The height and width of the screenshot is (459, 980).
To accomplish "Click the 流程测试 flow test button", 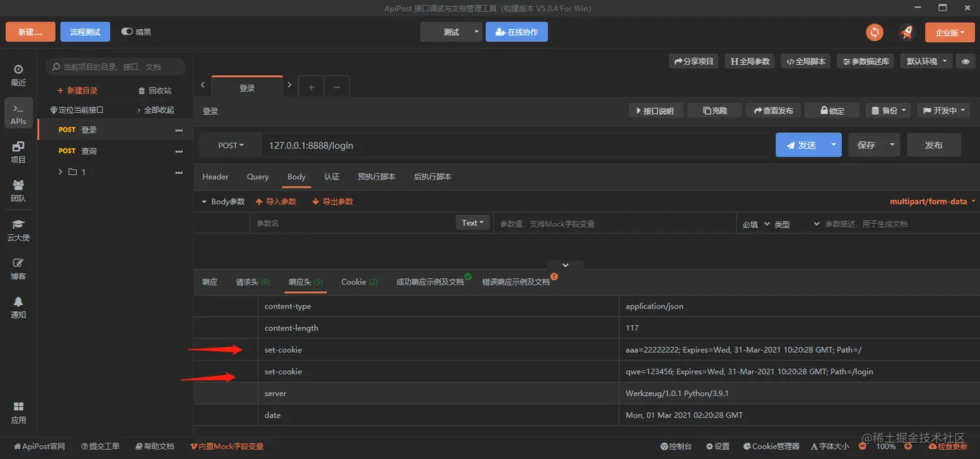I will click(86, 32).
